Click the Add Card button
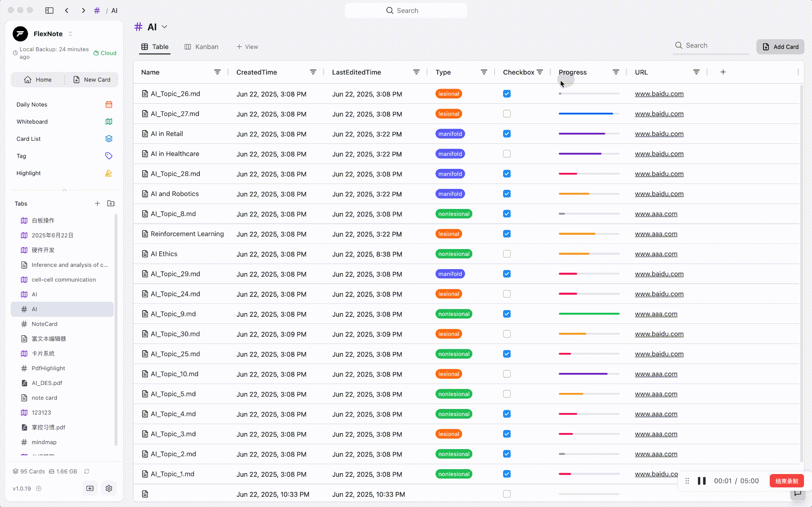Image resolution: width=812 pixels, height=507 pixels. click(x=780, y=47)
